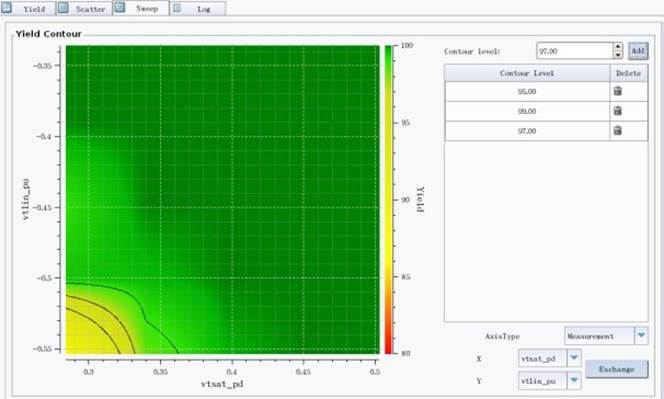
Task: Decrease contour level with down arrow
Action: (x=618, y=55)
